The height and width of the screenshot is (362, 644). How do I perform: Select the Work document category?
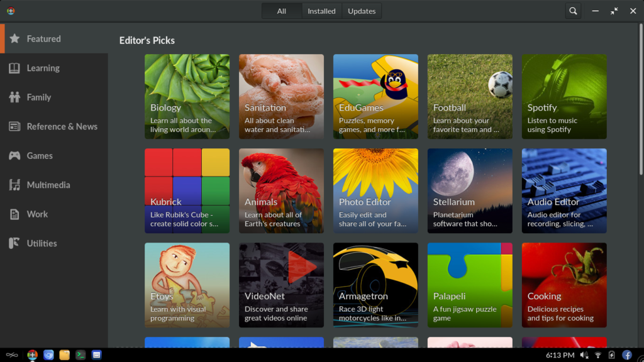point(54,214)
